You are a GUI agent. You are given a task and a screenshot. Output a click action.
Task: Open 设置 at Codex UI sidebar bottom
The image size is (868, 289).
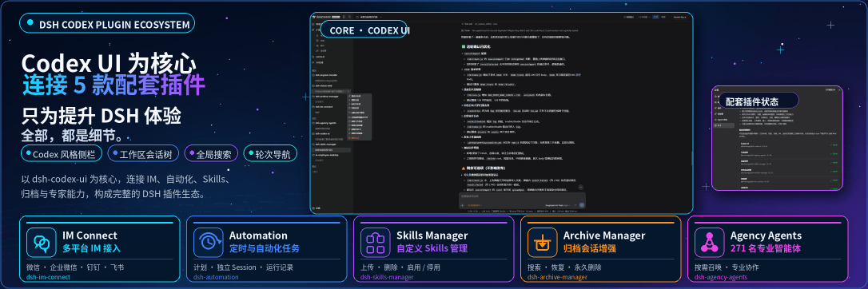(x=317, y=208)
